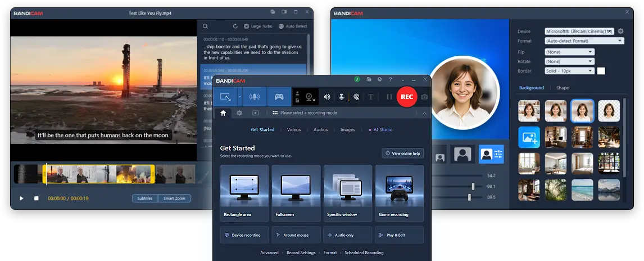Viewport: 644px width, 261px height.
Task: Open the Advanced link
Action: 269,253
